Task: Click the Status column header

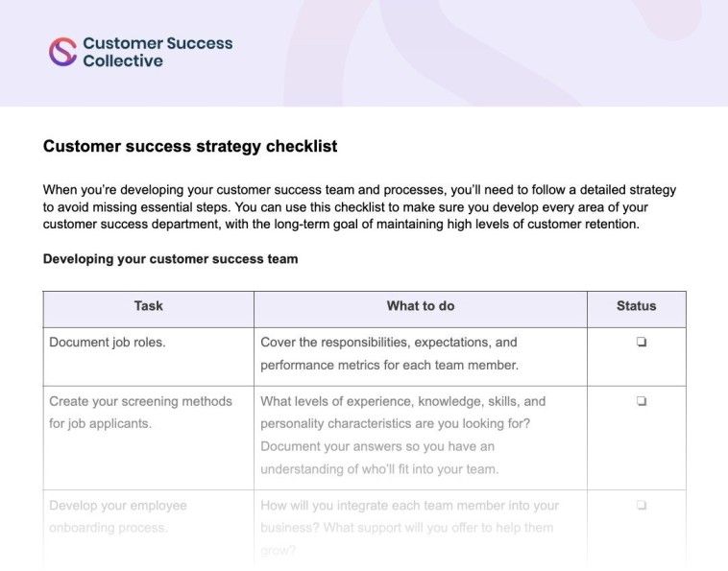Action: point(636,306)
